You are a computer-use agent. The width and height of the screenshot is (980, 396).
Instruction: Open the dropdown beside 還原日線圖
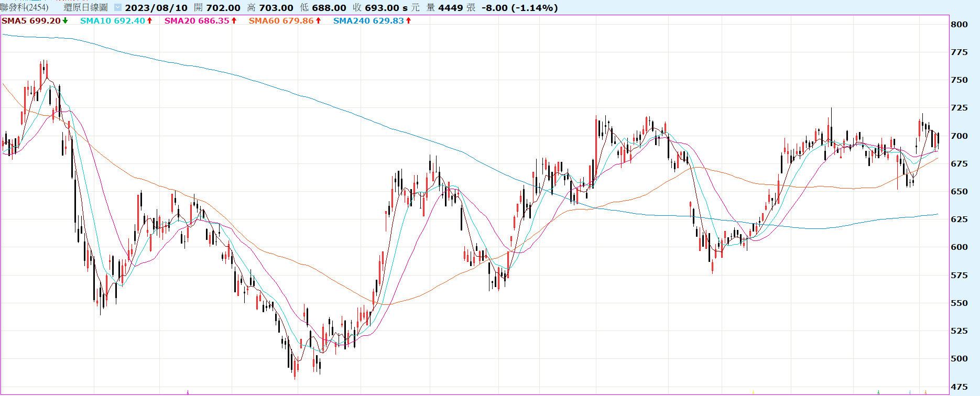click(x=118, y=8)
